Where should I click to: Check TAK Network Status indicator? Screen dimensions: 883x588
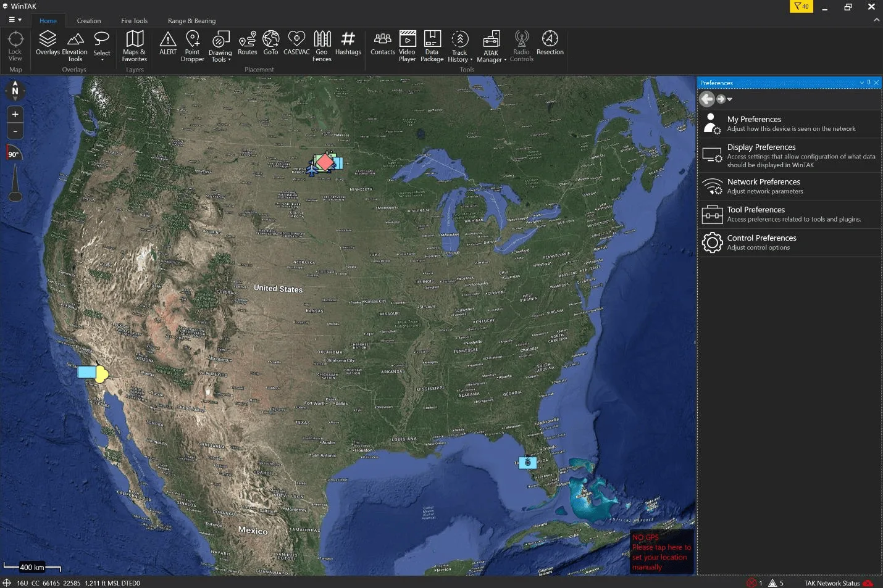click(x=839, y=583)
